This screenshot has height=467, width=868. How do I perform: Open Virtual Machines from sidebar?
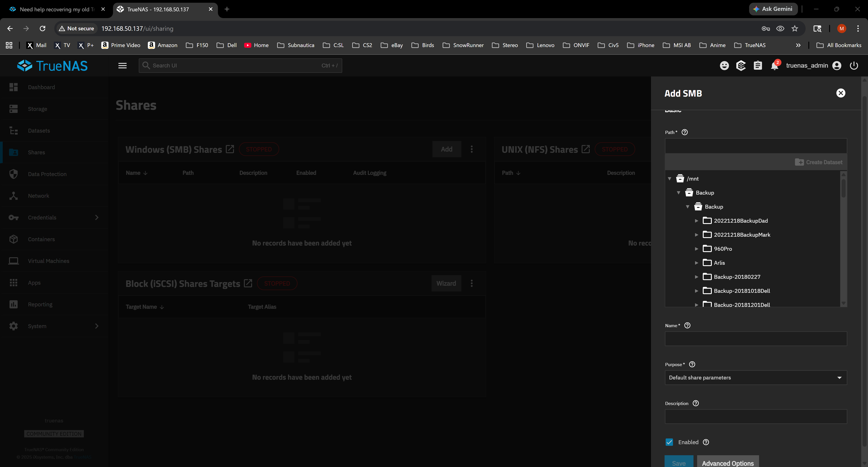pyautogui.click(x=54, y=261)
